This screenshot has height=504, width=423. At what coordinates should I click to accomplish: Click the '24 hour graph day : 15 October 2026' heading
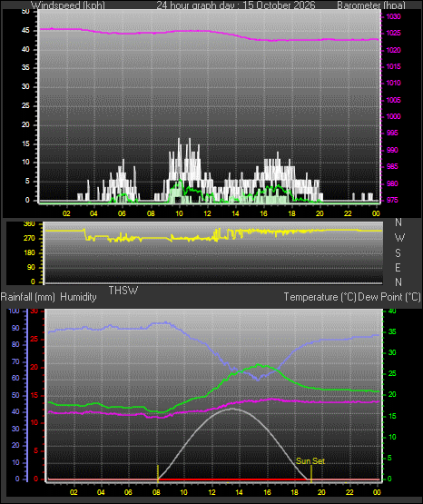(x=236, y=5)
